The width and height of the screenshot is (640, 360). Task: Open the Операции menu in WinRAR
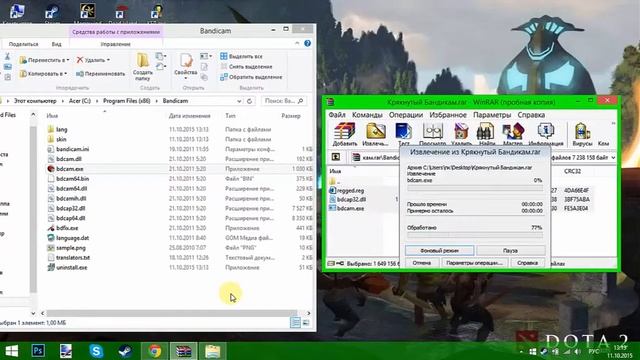tap(405, 115)
